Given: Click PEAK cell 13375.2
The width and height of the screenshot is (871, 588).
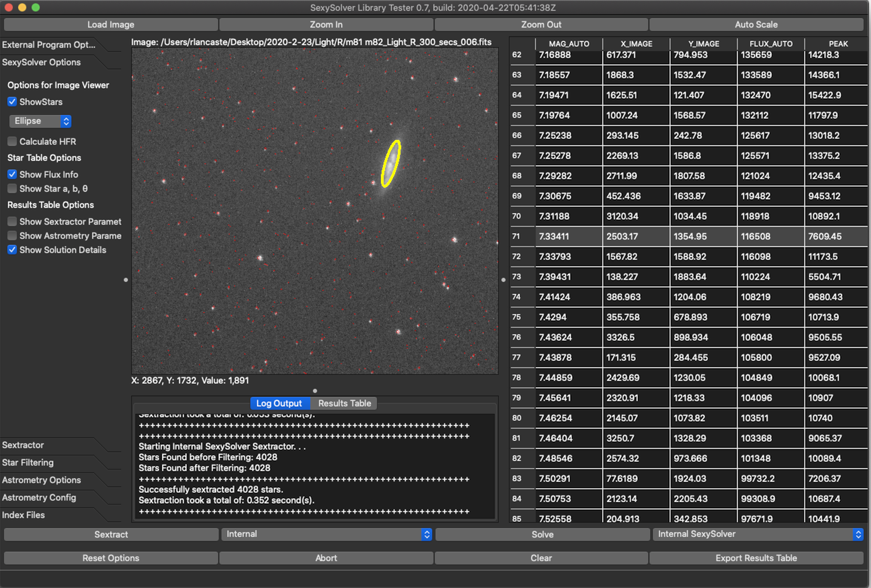Looking at the screenshot, I should tap(837, 155).
